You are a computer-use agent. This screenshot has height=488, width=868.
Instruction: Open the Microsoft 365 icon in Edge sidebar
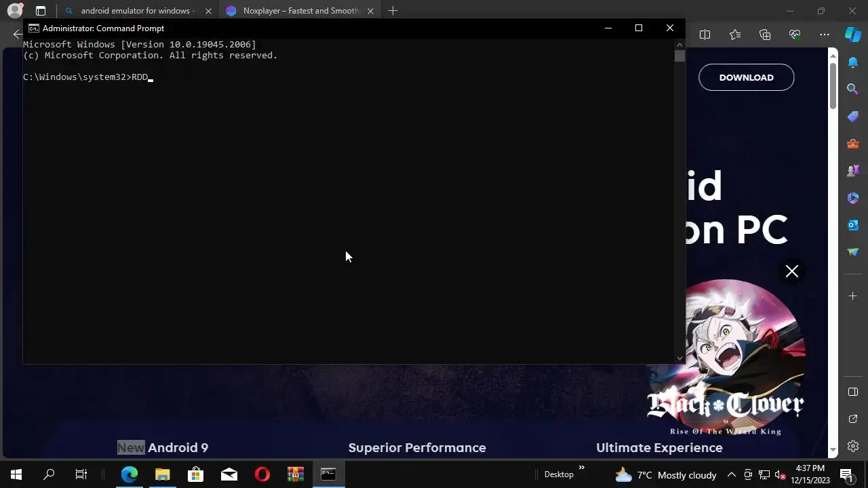853,198
